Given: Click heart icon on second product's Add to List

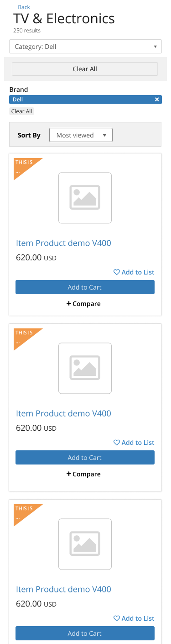Looking at the screenshot, I should click(117, 443).
